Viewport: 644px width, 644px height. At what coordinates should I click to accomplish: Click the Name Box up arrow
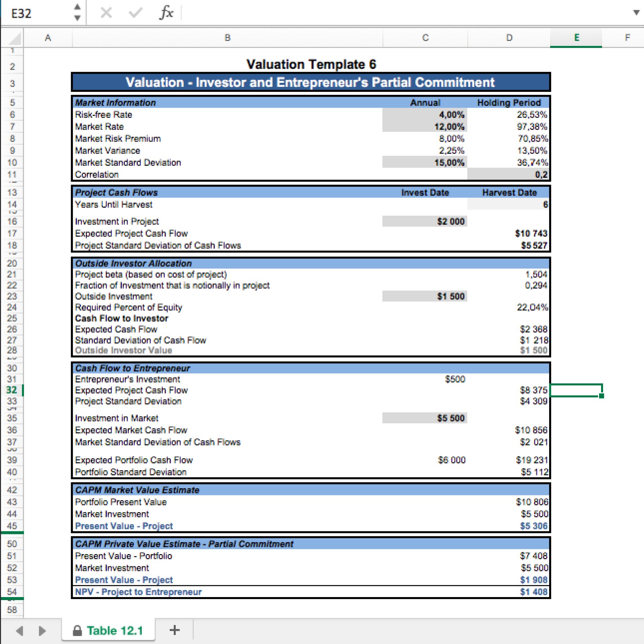click(77, 7)
